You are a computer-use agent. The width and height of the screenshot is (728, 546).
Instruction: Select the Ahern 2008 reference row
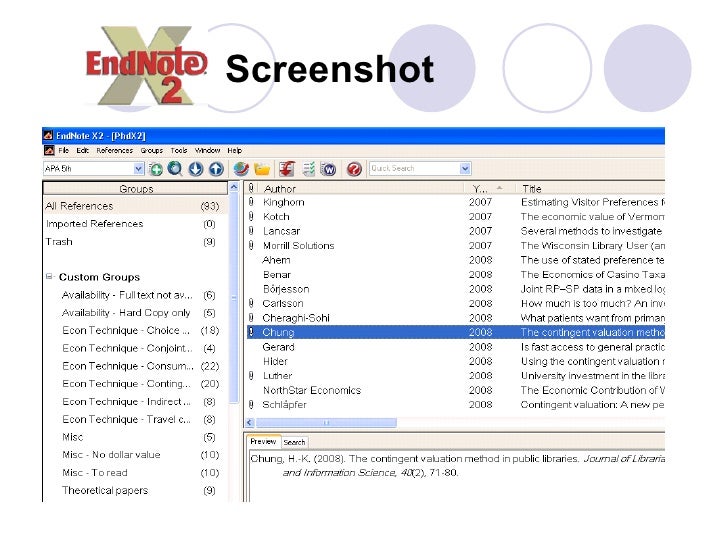[x=455, y=260]
